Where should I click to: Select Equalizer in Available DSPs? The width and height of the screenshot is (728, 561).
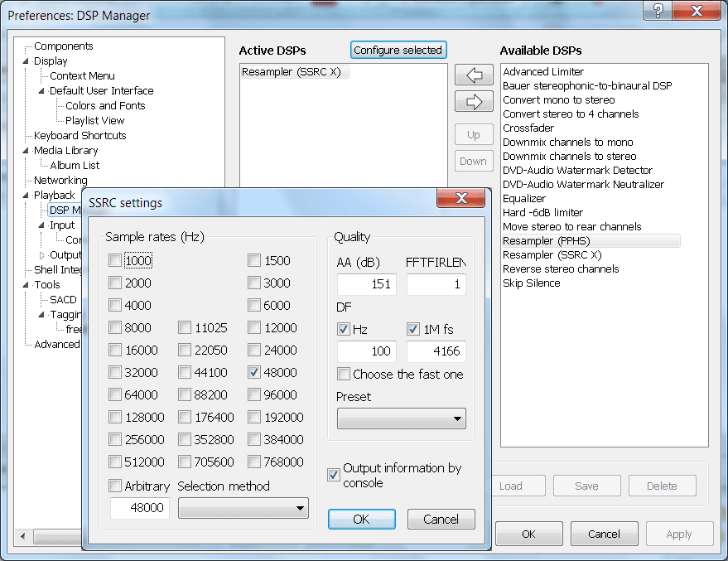[x=524, y=198]
